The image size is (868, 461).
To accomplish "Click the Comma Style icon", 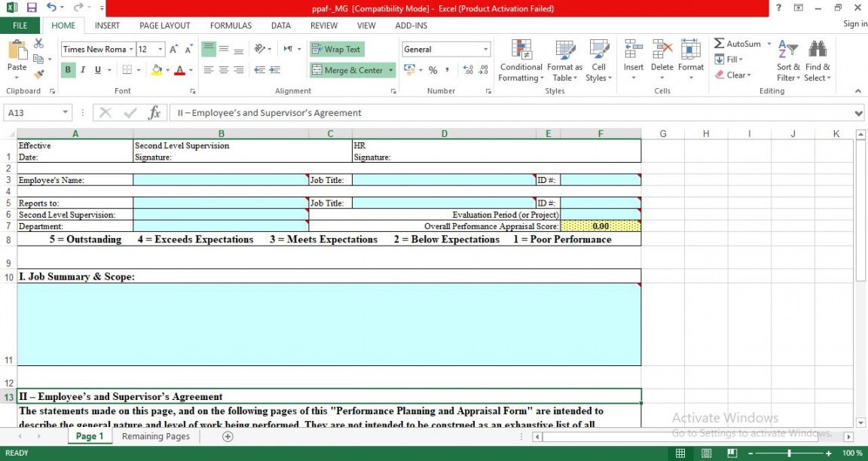I will [447, 70].
